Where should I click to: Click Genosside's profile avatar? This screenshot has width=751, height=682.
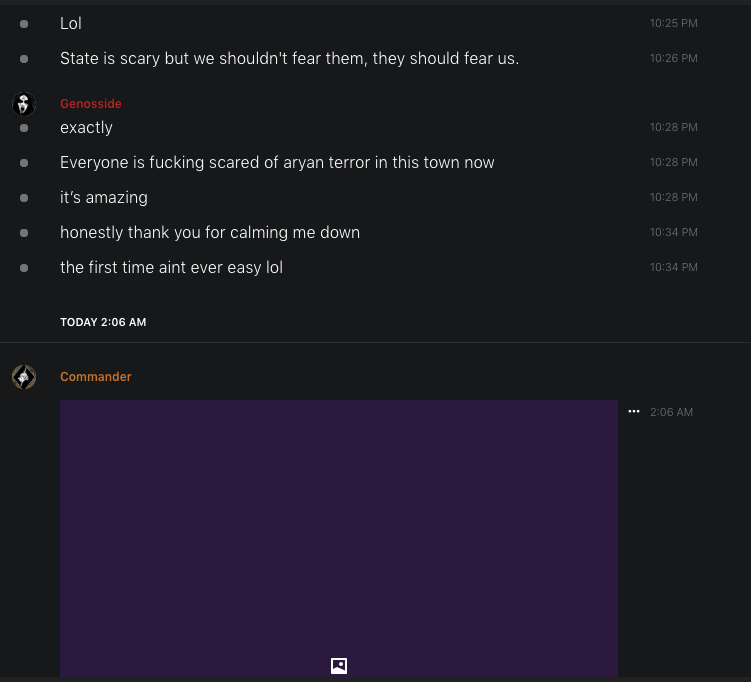point(24,104)
